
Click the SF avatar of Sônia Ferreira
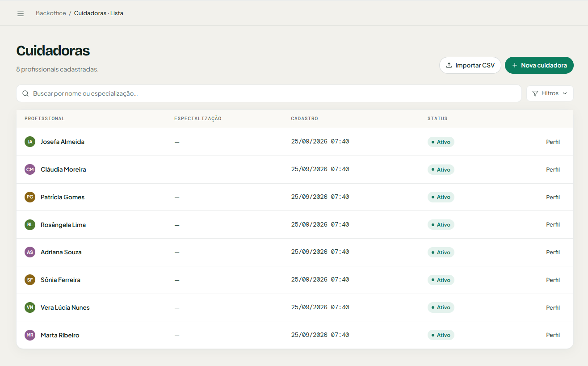click(30, 280)
